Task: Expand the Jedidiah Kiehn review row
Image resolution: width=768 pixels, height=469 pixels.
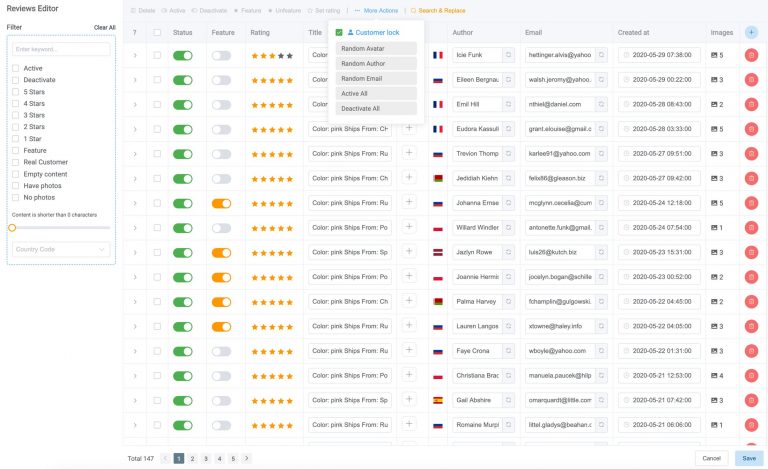Action: coord(135,178)
